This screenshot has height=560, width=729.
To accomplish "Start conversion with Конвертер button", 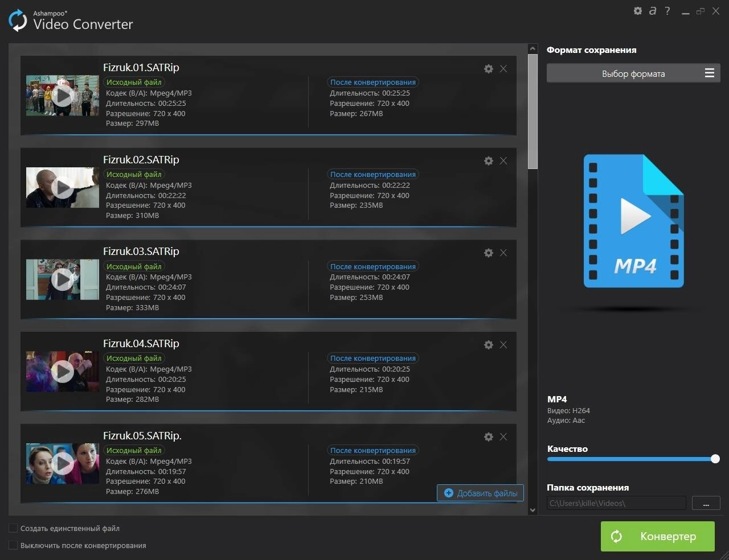I will click(658, 536).
